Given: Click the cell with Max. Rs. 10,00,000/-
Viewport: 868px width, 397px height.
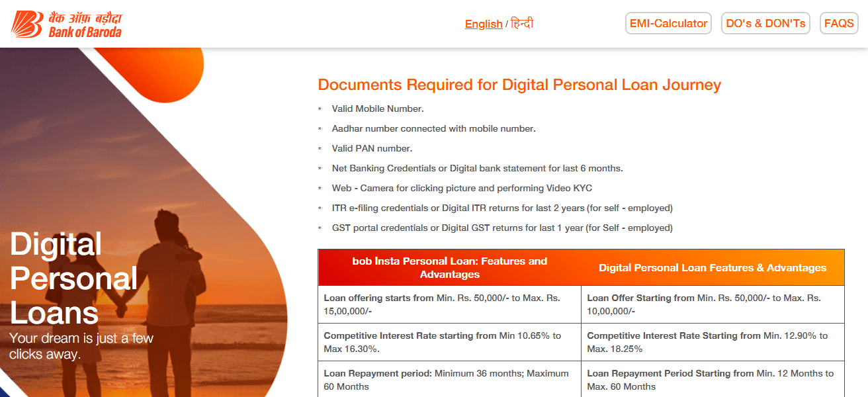Looking at the screenshot, I should click(x=713, y=304).
